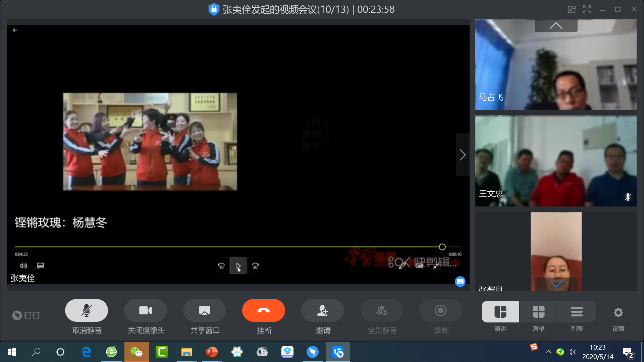Hang up the call with 挂断
Viewport: 644px width, 362px height.
tap(264, 310)
